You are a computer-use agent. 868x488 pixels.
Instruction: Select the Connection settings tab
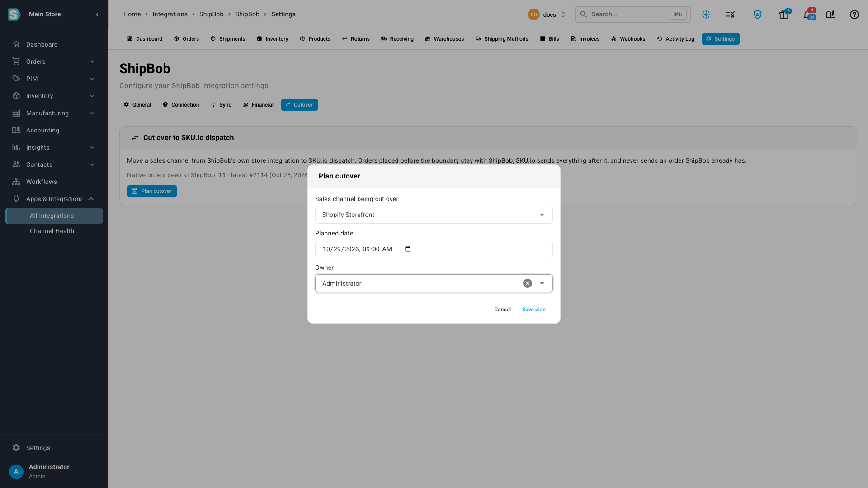pos(181,105)
